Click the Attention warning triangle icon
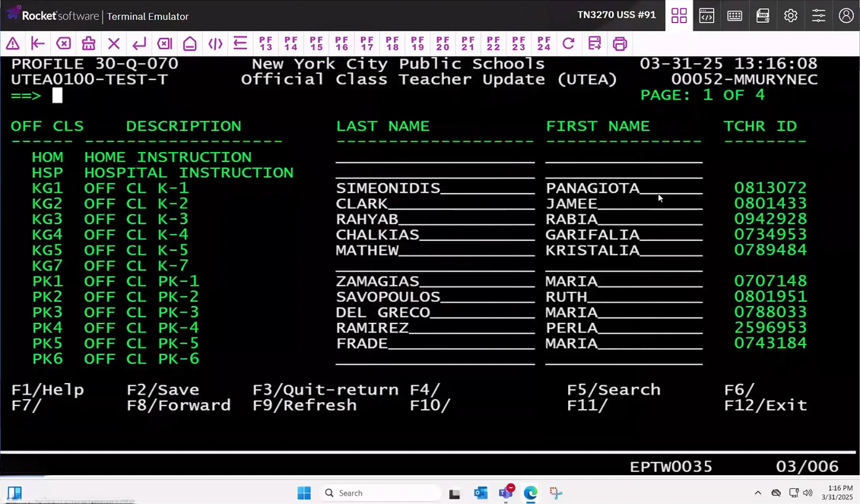Viewport: 860px width, 504px height. click(x=13, y=44)
